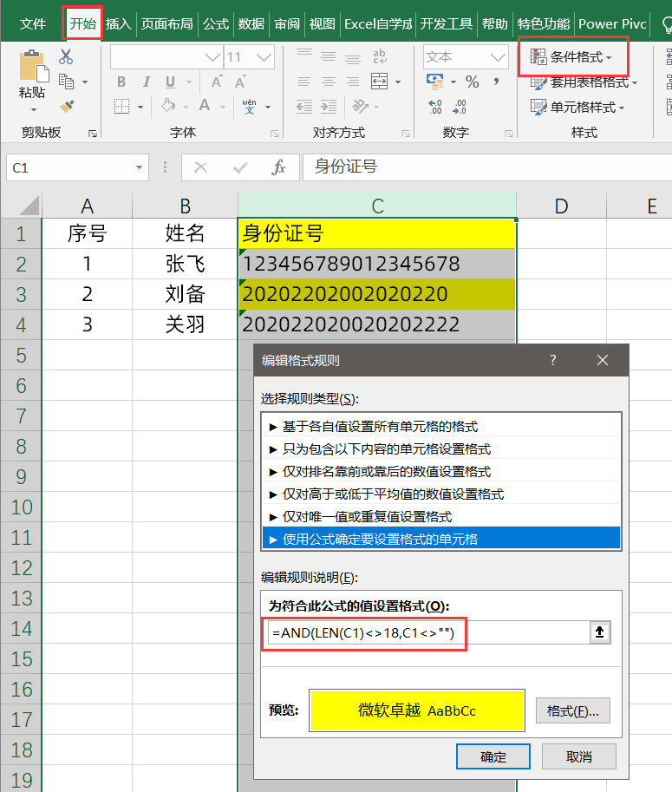
Task: Click the Insert Function fx icon
Action: tap(278, 167)
